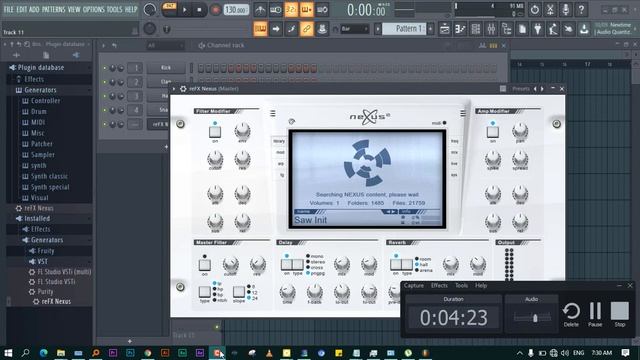Screen dimensions: 640x360
Task: Select the stereo delay type option
Action: coord(315,262)
